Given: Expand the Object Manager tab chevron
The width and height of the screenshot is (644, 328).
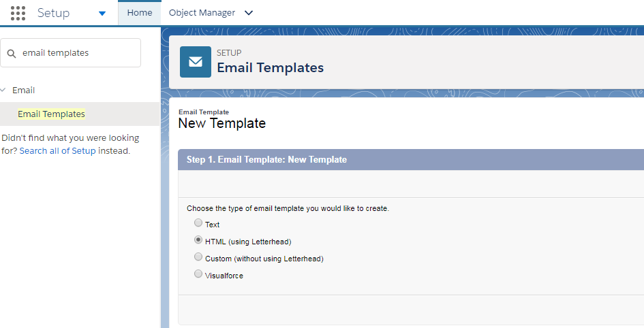Looking at the screenshot, I should tap(249, 13).
